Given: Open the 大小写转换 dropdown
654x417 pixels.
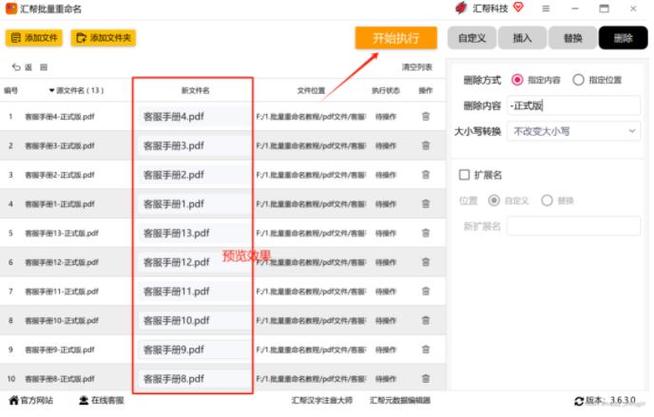Looking at the screenshot, I should tap(574, 131).
